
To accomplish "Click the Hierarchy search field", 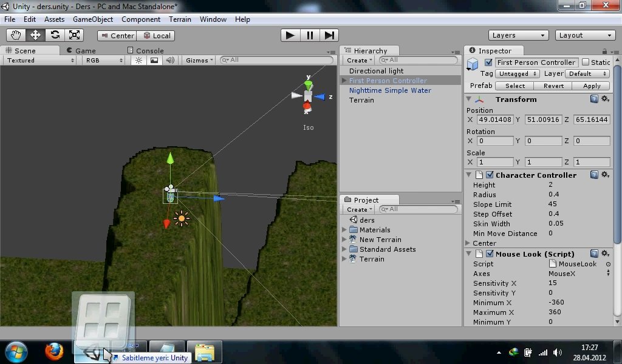I will 418,60.
